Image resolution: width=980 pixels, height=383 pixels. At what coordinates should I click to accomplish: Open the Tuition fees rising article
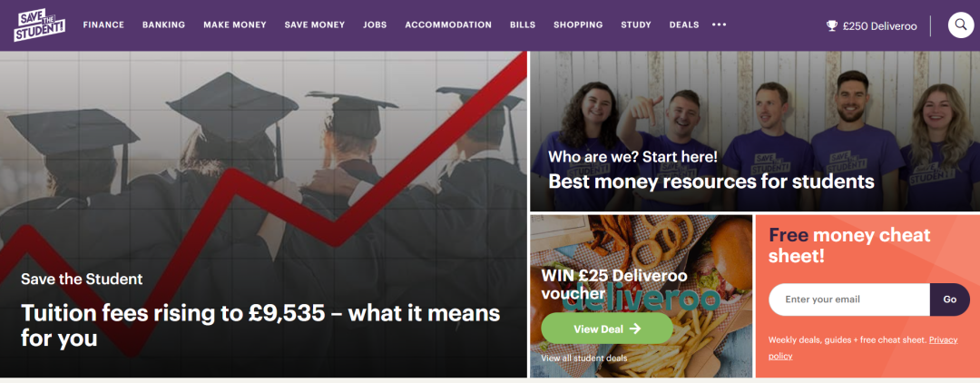260,325
